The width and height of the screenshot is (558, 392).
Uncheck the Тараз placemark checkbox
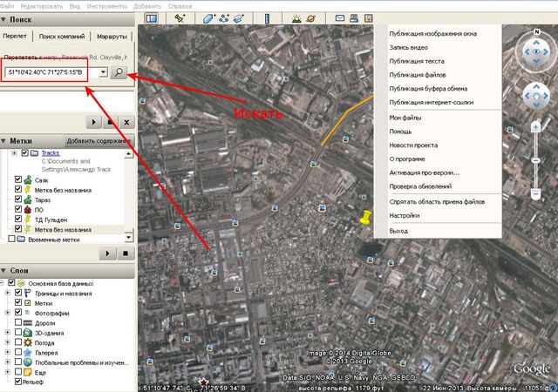click(x=18, y=199)
